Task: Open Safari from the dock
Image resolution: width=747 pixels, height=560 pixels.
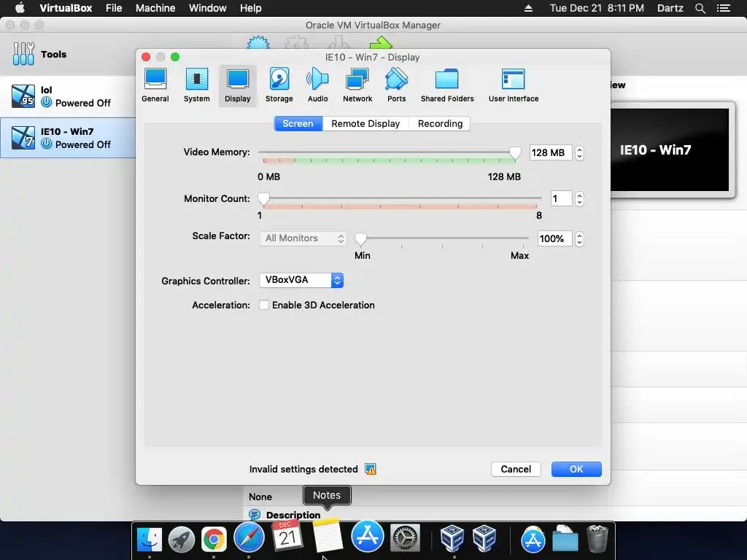Action: click(249, 538)
